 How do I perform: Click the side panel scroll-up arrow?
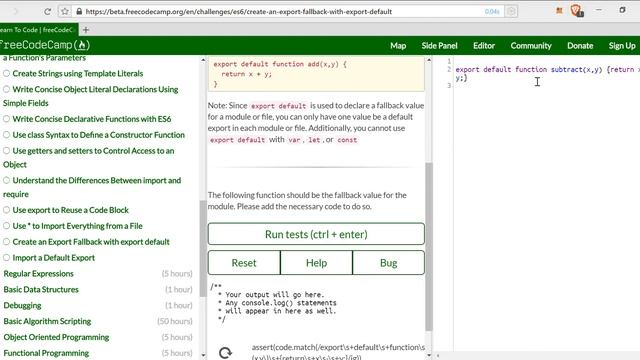click(x=203, y=60)
